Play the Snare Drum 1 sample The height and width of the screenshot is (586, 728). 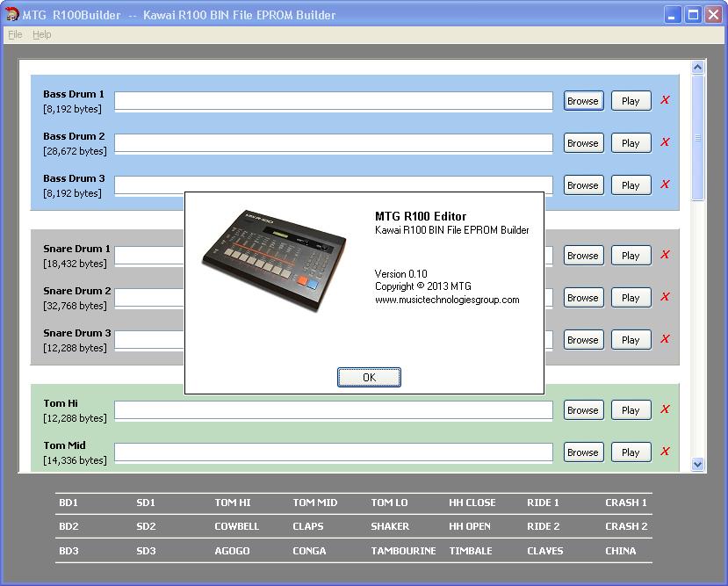(631, 256)
